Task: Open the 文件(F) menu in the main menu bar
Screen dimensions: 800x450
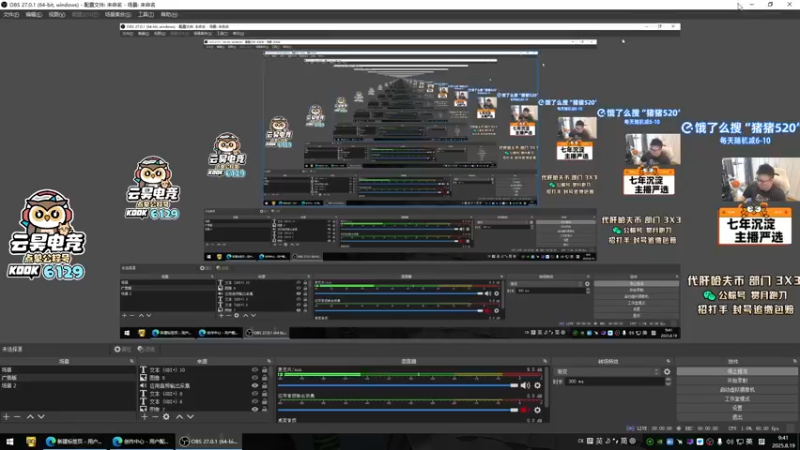Action: pyautogui.click(x=11, y=15)
